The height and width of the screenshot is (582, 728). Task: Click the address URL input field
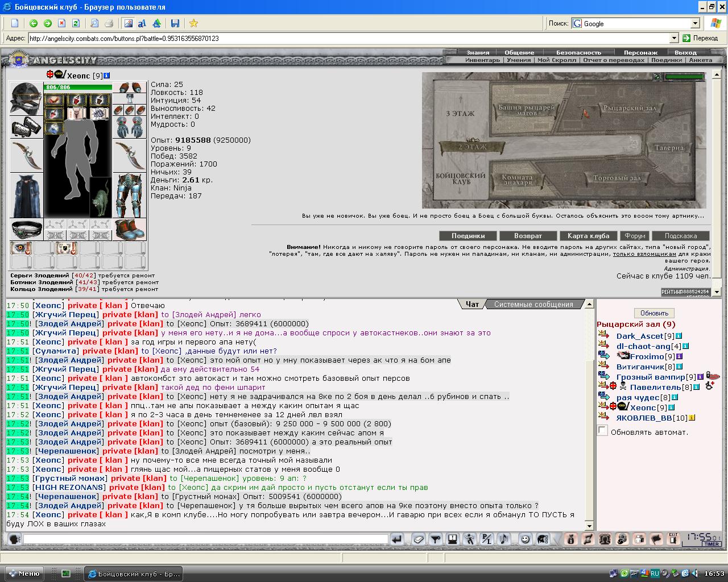(348, 38)
